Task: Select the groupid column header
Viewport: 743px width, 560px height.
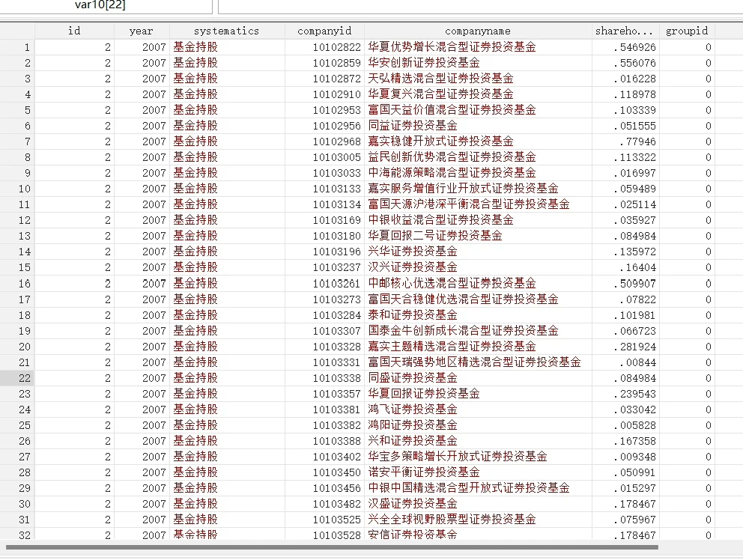Action: [x=686, y=31]
